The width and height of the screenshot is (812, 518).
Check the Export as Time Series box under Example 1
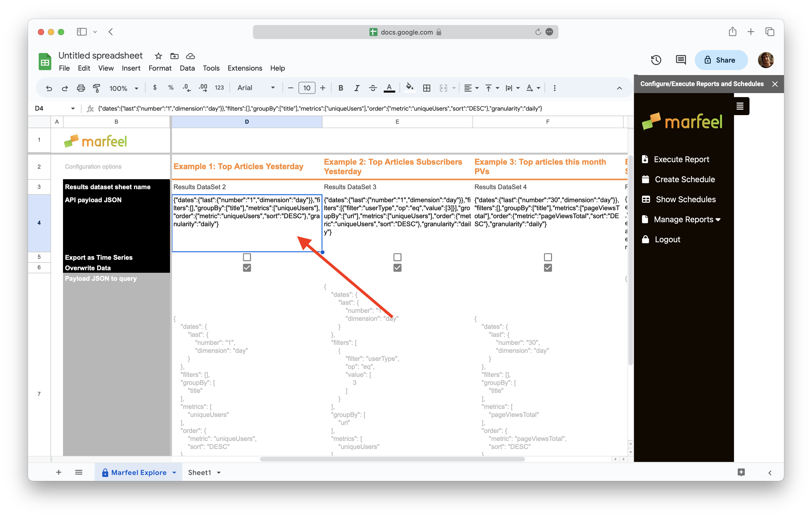click(x=247, y=257)
